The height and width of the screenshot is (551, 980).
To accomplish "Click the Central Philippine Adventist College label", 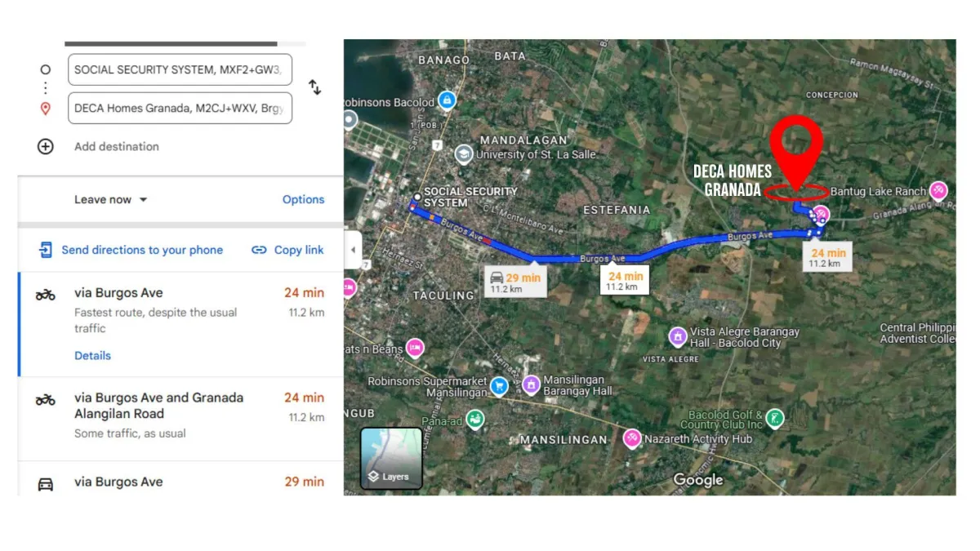I will coord(918,333).
